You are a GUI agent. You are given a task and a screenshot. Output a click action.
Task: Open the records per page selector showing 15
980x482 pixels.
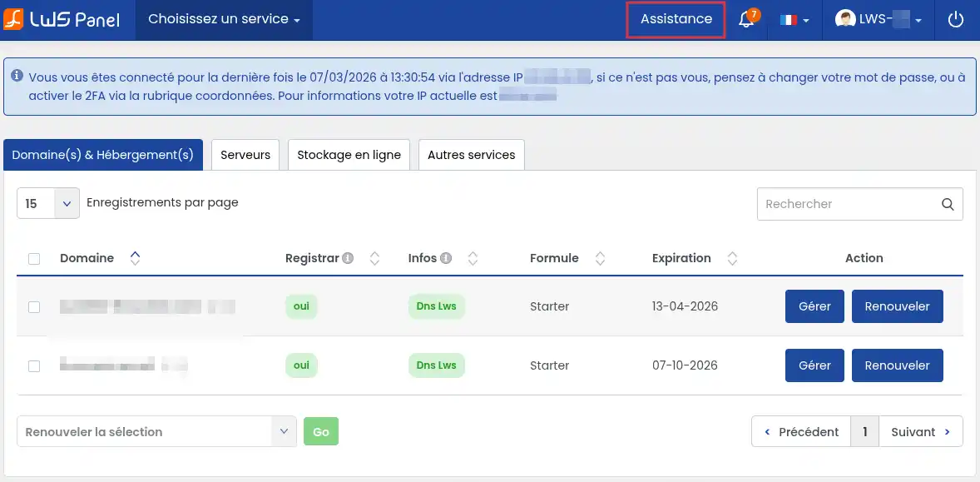(x=47, y=203)
